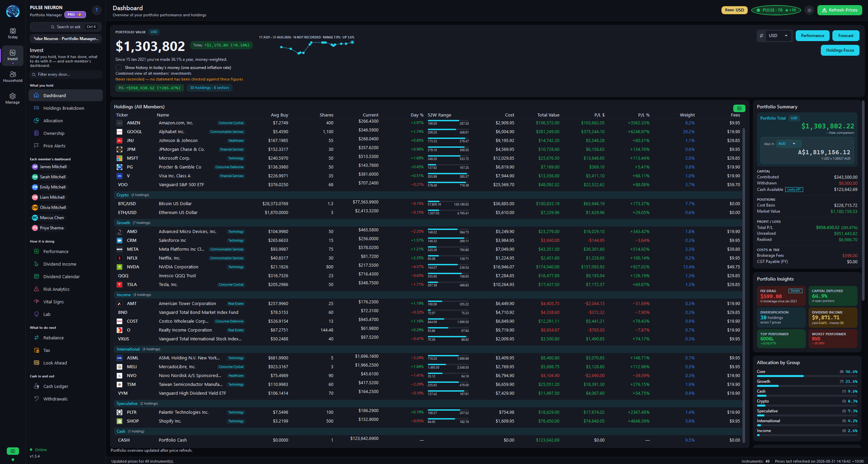Sort holdings by the Weight column header
This screenshot has width=868, height=464.
tap(687, 115)
